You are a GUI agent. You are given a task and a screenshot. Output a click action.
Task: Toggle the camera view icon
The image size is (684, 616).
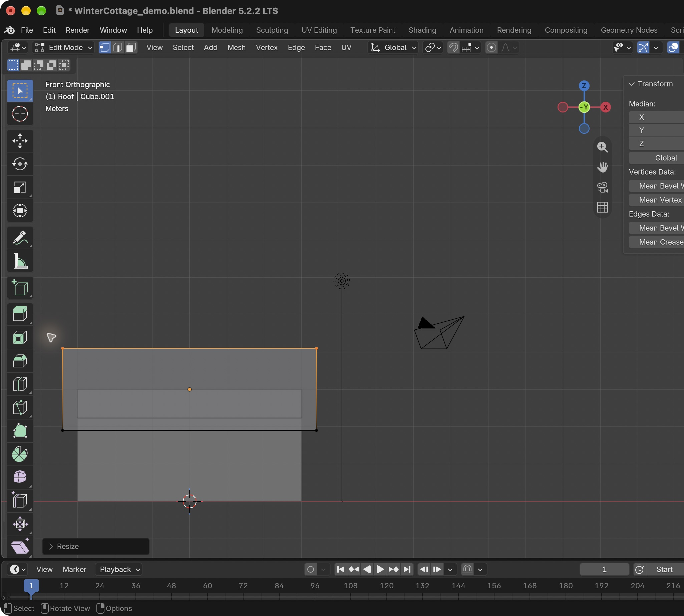point(603,187)
